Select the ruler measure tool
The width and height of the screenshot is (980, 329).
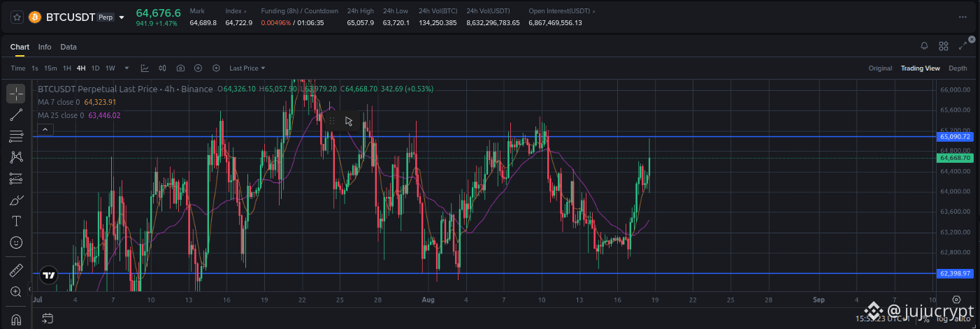coord(16,270)
